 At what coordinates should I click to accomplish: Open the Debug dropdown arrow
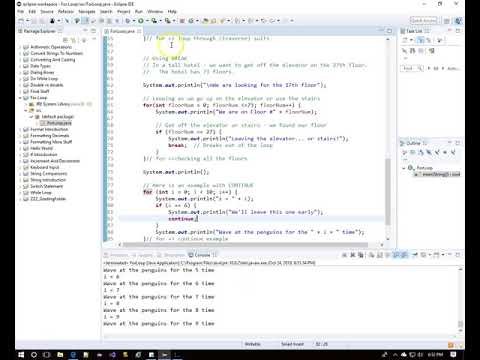133,21
